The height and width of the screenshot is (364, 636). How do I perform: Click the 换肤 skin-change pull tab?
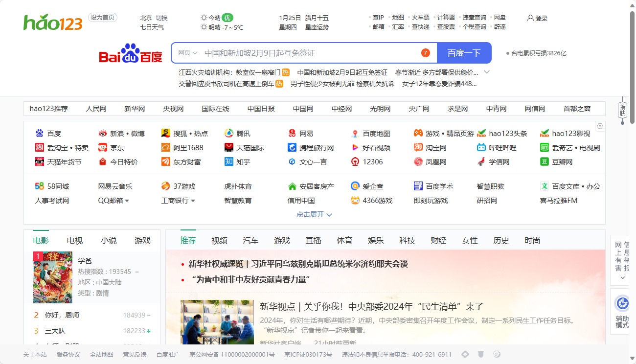tap(622, 110)
